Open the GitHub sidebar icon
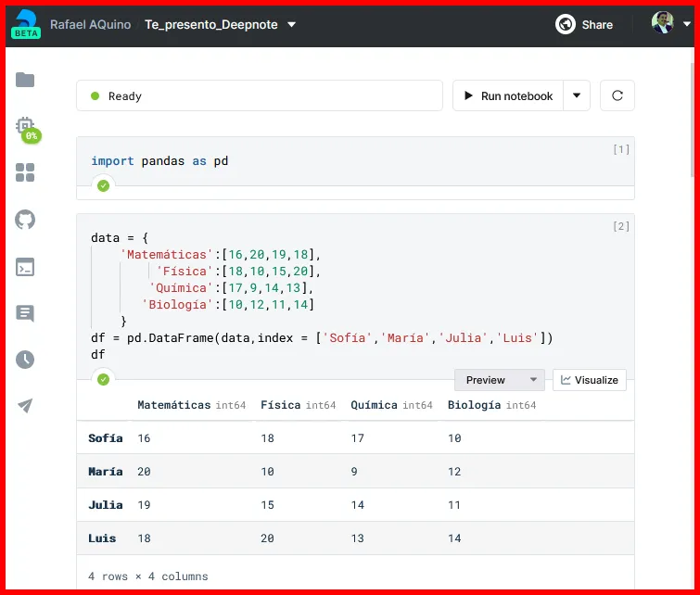Viewport: 700px width, 595px height. (x=25, y=220)
